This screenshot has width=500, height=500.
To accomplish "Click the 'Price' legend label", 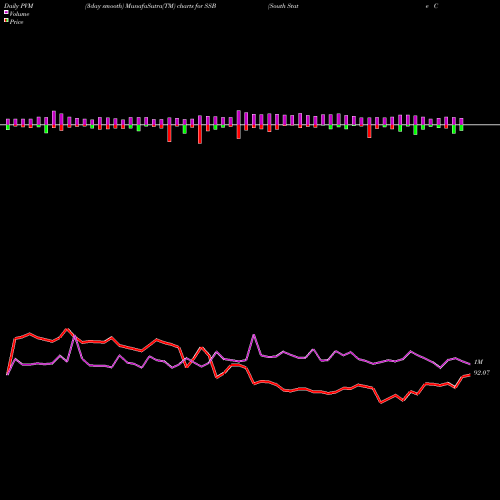I will pos(16,22).
